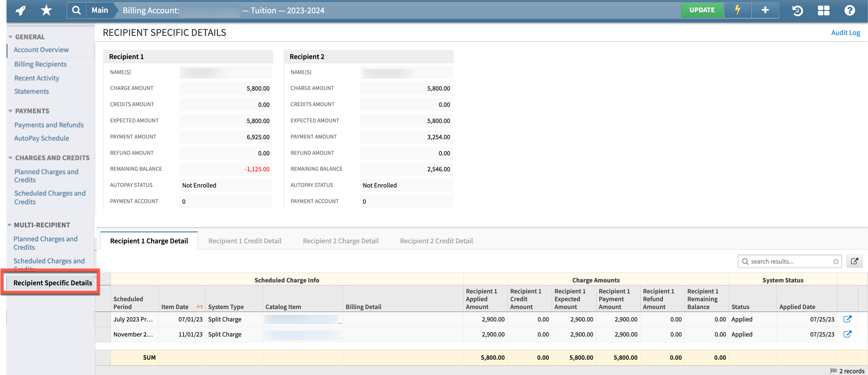This screenshot has height=375, width=868.
Task: Switch to the Recipient 1 Credit Detail tab
Action: [244, 240]
